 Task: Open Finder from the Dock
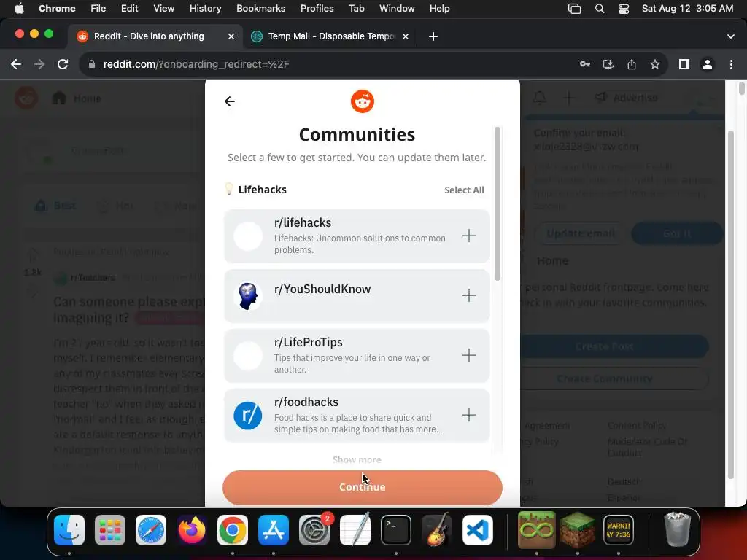(69, 530)
